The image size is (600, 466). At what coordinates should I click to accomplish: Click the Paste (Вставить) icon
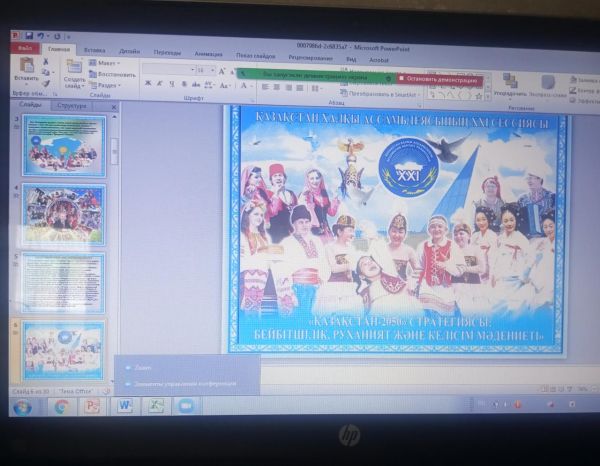pos(26,69)
